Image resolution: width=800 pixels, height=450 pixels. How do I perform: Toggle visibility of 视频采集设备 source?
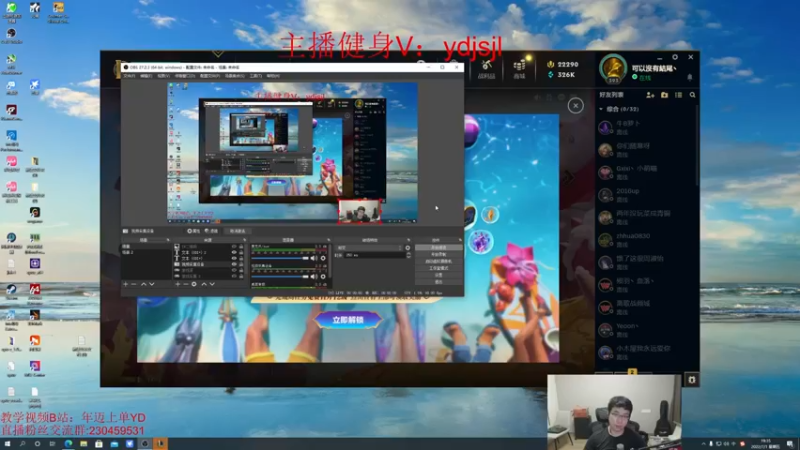[234, 264]
